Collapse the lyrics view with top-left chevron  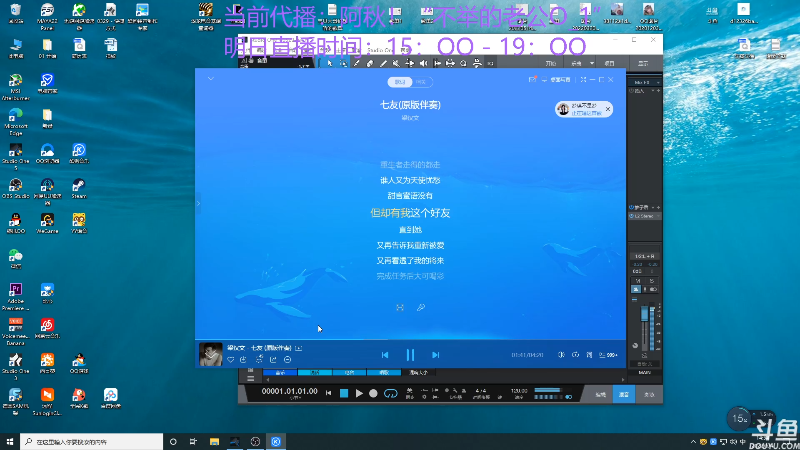[x=211, y=79]
